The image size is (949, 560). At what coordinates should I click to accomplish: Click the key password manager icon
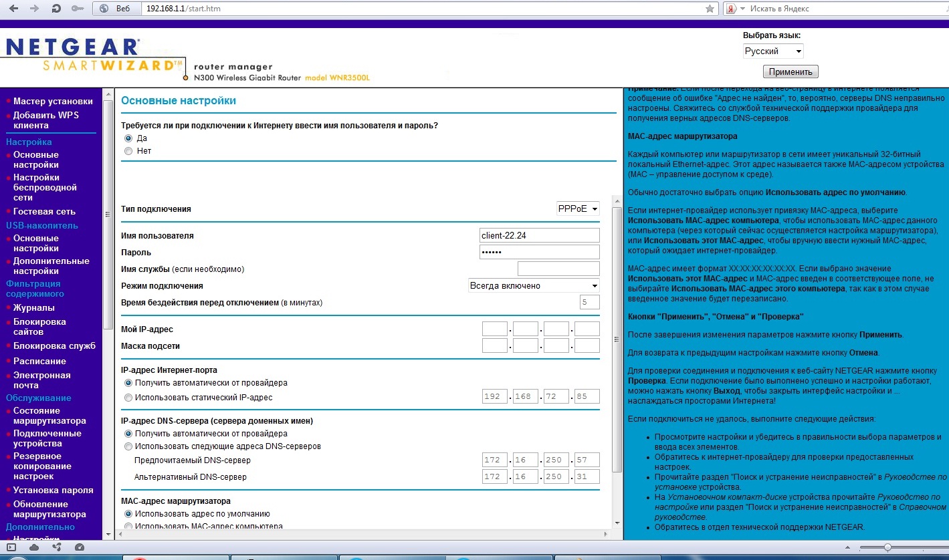coord(78,9)
